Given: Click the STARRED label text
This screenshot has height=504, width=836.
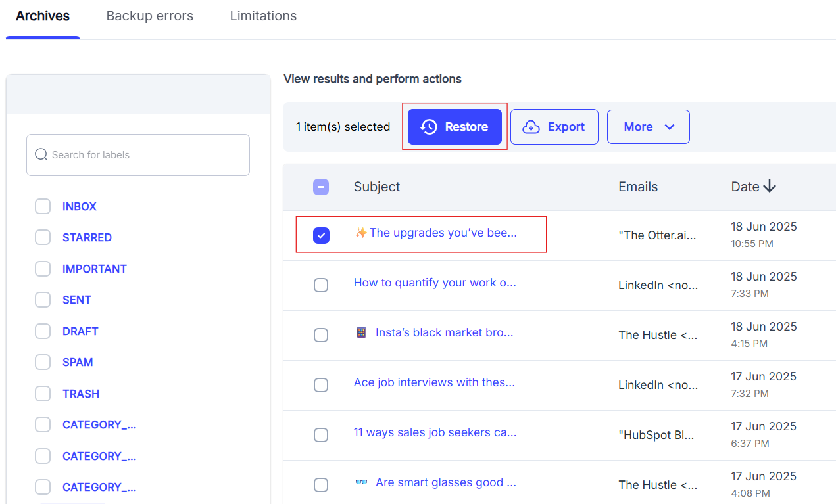Looking at the screenshot, I should (87, 237).
